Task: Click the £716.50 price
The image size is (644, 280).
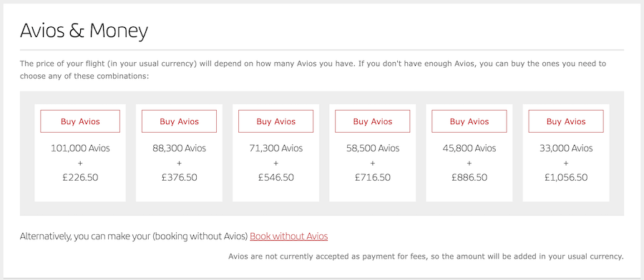Action: click(373, 178)
